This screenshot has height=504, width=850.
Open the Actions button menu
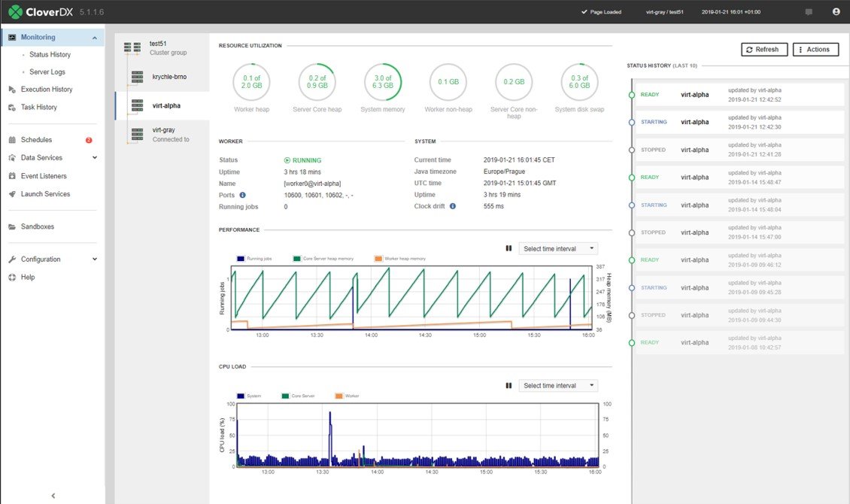pos(815,50)
